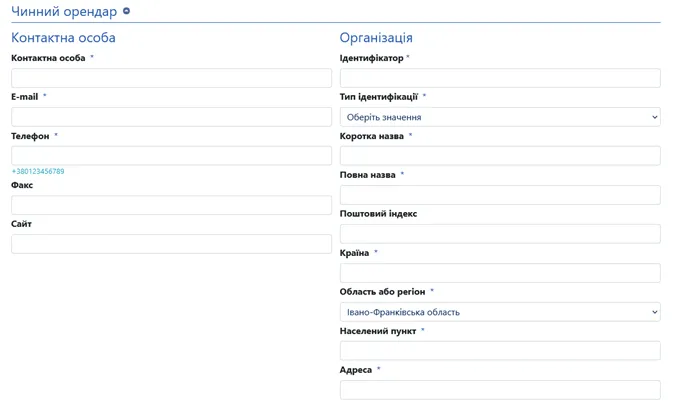680x407 pixels.
Task: Select the Адреса input field
Action: pos(500,390)
